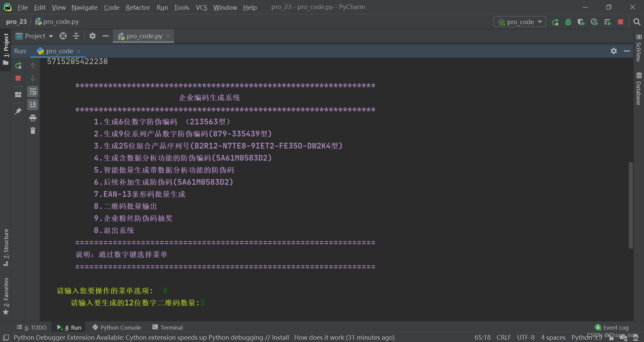
Task: Open the SciView side panel
Action: 639,48
